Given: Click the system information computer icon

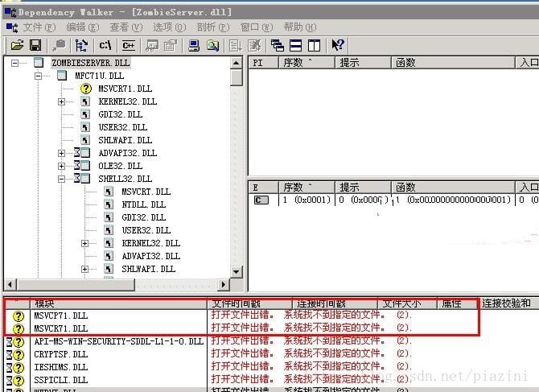Looking at the screenshot, I should 194,45.
